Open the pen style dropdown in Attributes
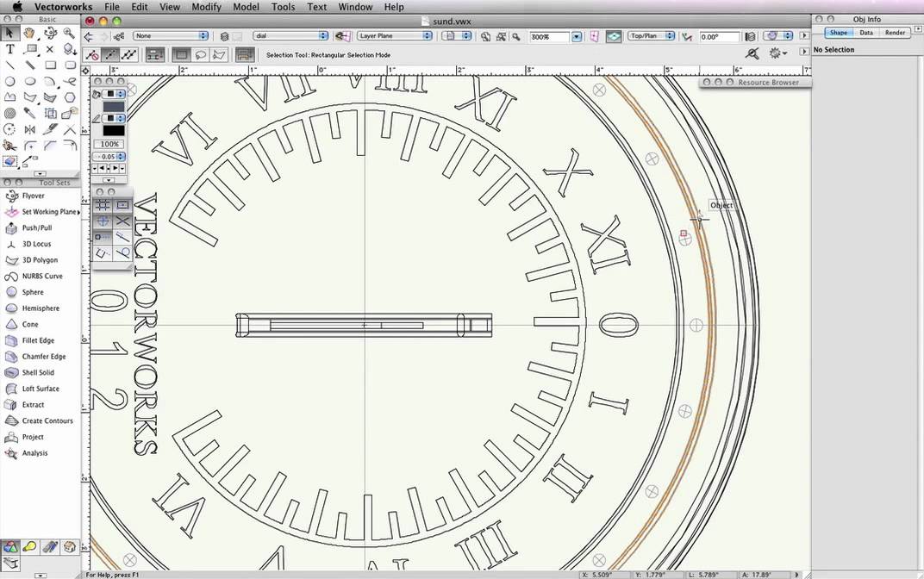 113,118
